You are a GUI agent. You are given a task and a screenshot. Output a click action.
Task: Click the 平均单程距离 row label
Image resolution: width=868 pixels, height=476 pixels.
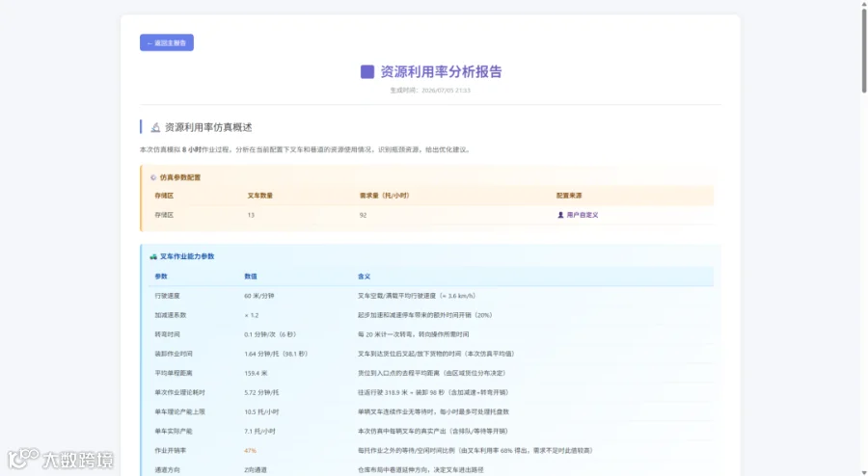pos(174,373)
